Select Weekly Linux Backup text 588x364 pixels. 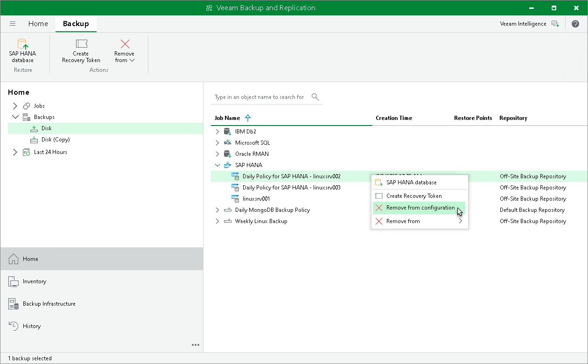(x=261, y=221)
